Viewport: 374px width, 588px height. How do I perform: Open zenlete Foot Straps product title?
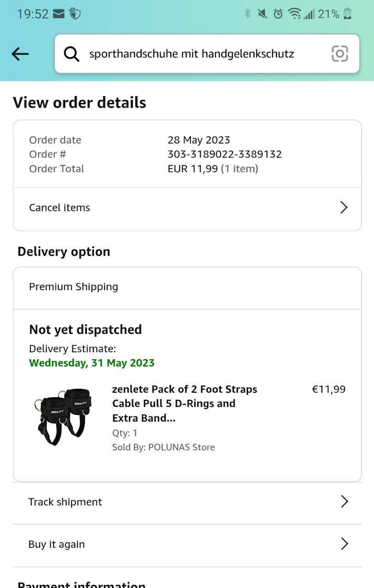click(x=184, y=403)
